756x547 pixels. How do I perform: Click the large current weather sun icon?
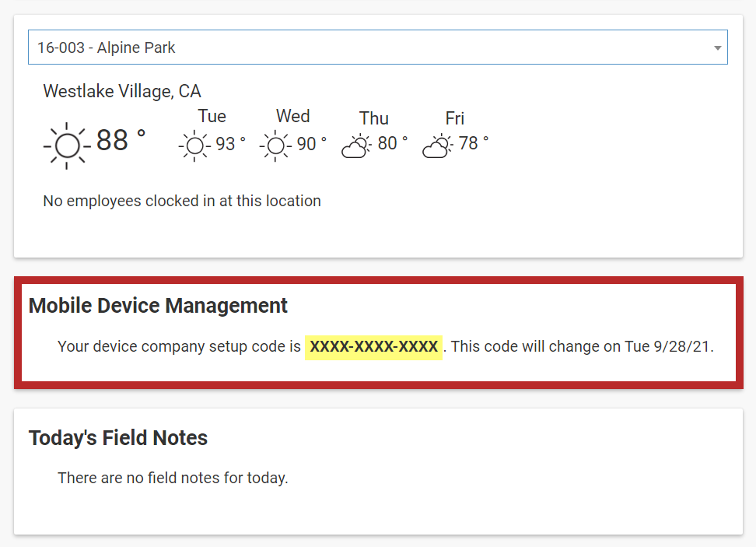(67, 146)
